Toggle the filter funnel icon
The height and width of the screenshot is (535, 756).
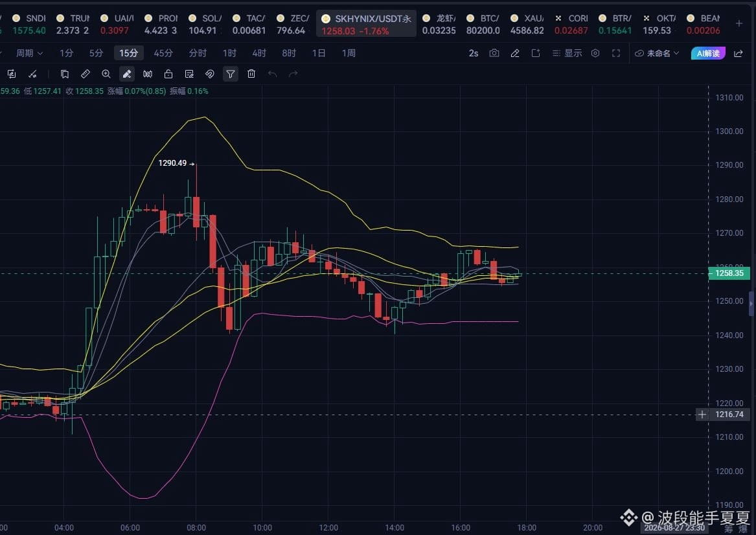[231, 74]
